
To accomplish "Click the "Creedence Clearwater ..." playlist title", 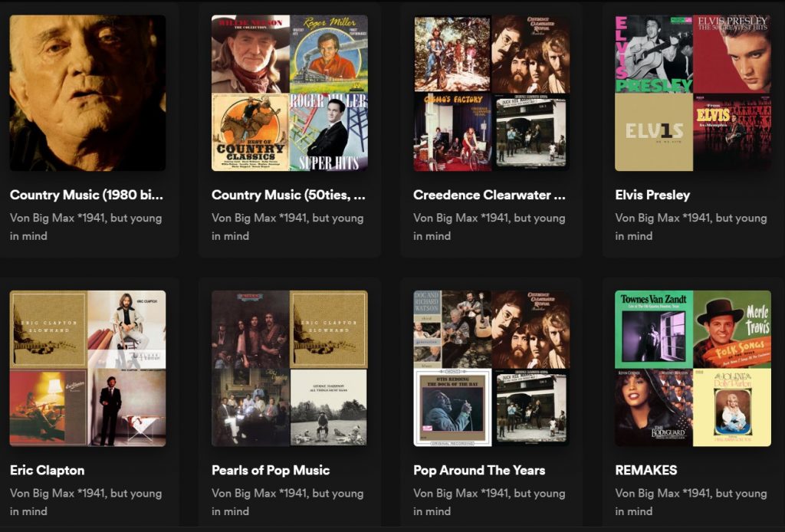I will tap(489, 195).
